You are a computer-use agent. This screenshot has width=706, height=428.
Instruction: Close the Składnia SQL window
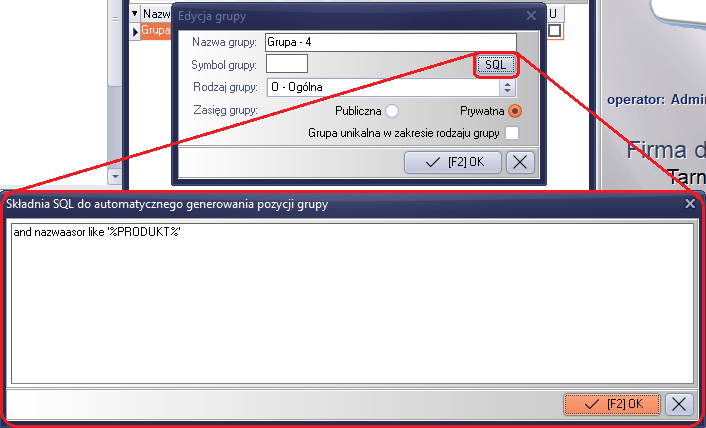pyautogui.click(x=690, y=204)
